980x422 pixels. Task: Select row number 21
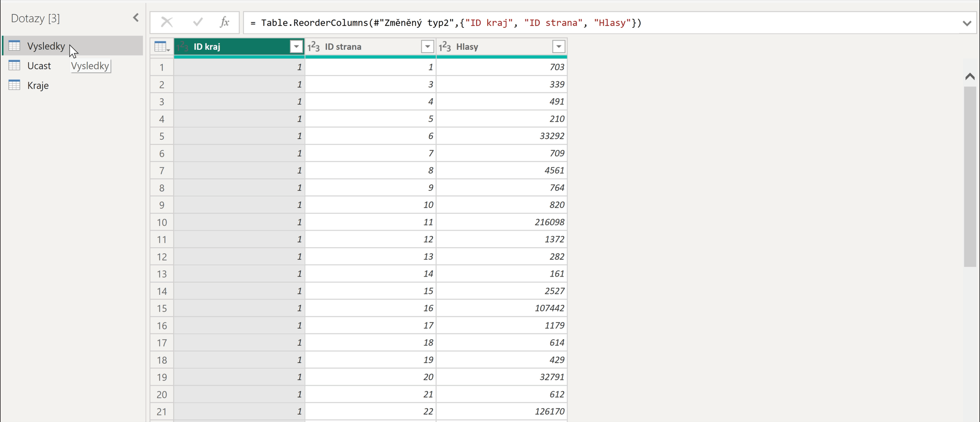point(162,411)
